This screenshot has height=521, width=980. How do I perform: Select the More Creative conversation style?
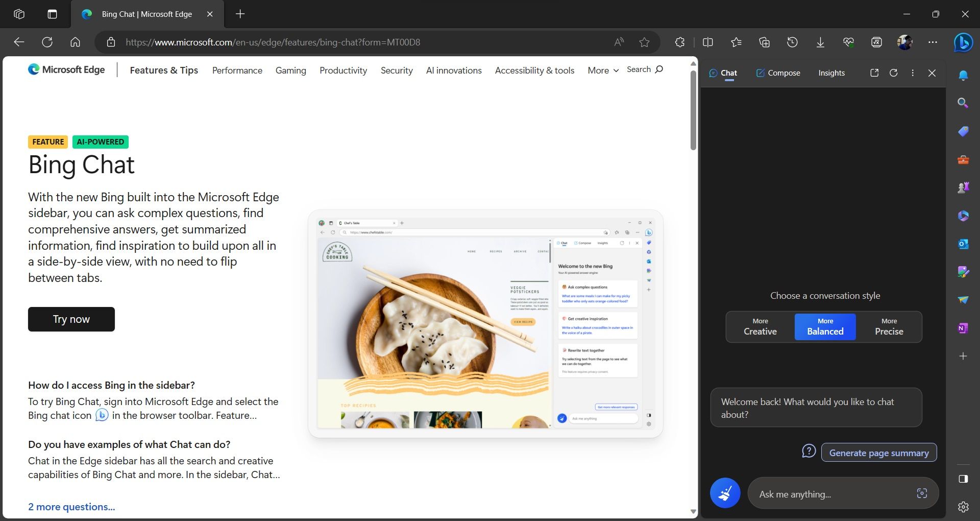pos(759,327)
